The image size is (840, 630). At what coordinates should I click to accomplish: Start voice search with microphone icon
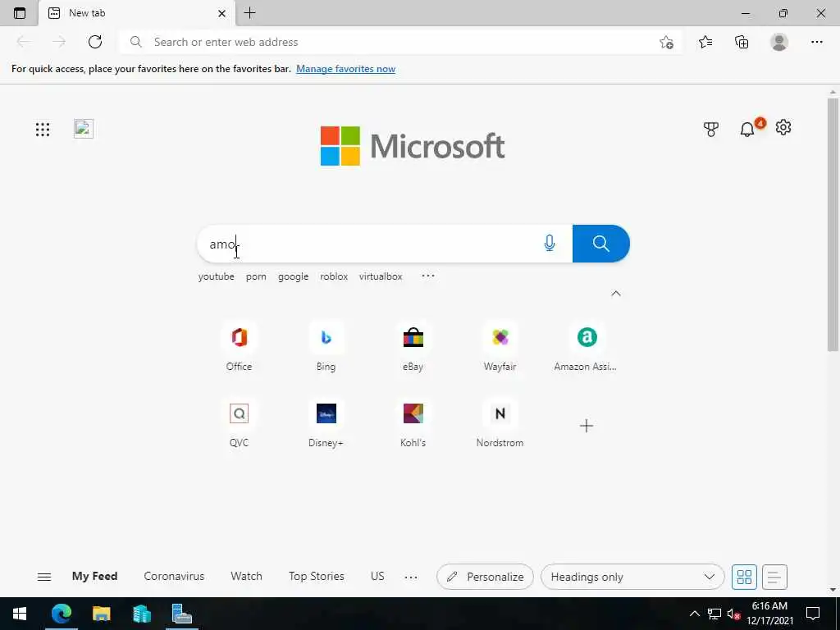point(549,243)
